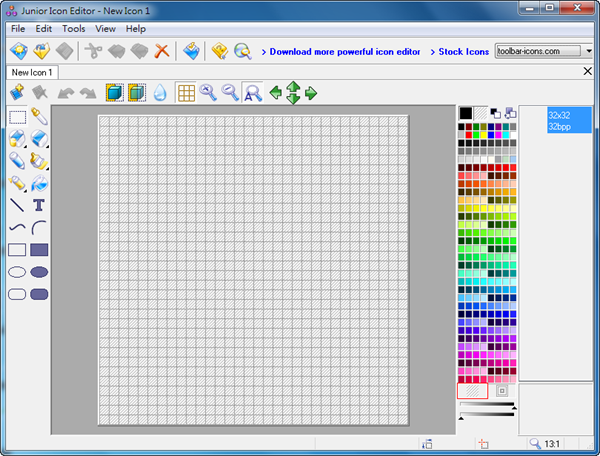The height and width of the screenshot is (456, 600).
Task: Select the rectangular selection tool
Action: (x=17, y=117)
